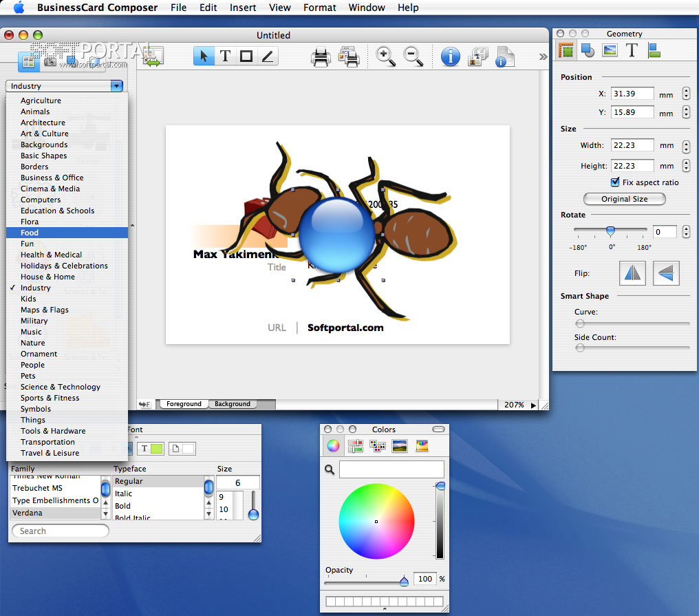Viewport: 699px width, 616px height.
Task: Pick Science & Technology from the dropdown list
Action: pos(60,387)
